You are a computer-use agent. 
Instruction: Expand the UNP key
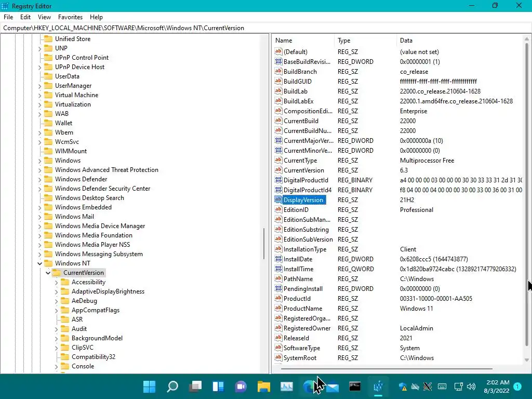(39, 48)
